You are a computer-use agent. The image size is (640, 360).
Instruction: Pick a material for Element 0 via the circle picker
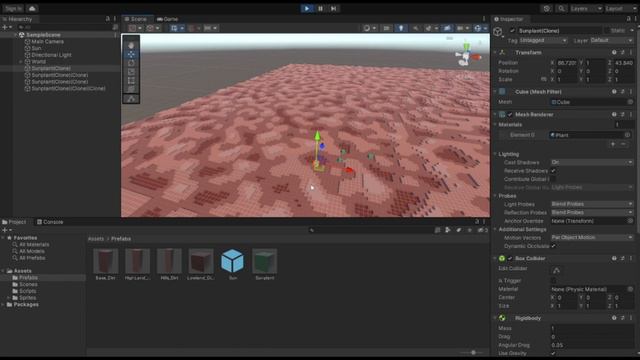(627, 135)
